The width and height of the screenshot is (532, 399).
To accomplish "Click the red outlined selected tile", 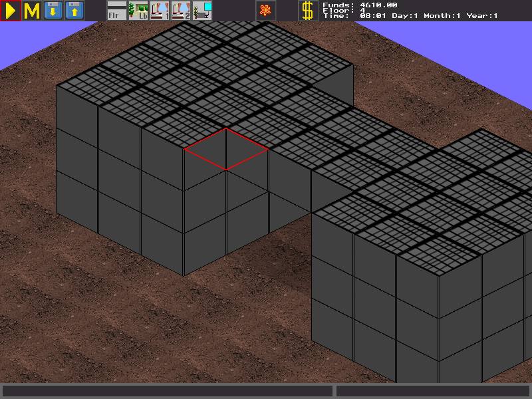I will point(226,149).
